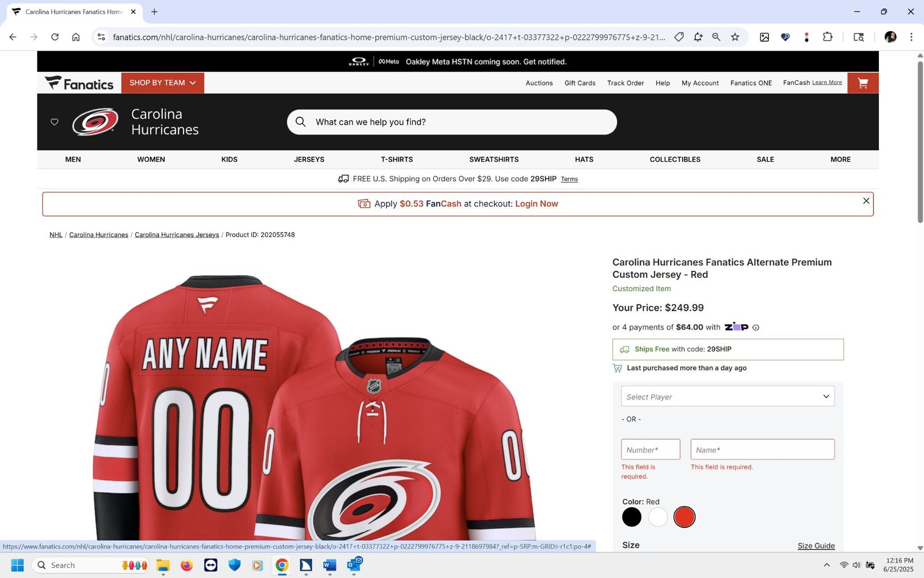The height and width of the screenshot is (578, 924).
Task: Click Carolina Hurricanes Jerseys breadcrumb
Action: 177,235
